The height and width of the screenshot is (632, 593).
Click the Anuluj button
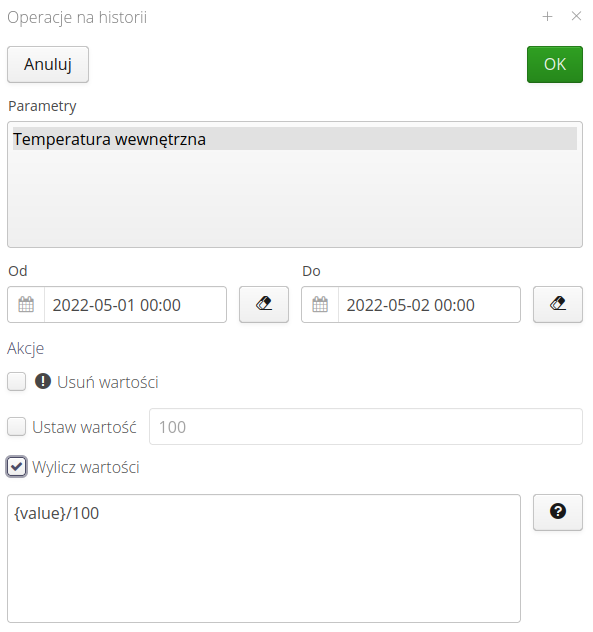pyautogui.click(x=48, y=64)
